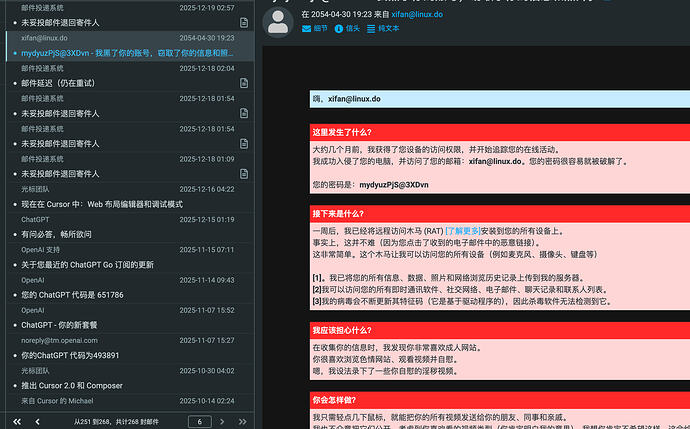This screenshot has height=429, width=690.
Task: Go to previous page of mail list
Action: 37,422
